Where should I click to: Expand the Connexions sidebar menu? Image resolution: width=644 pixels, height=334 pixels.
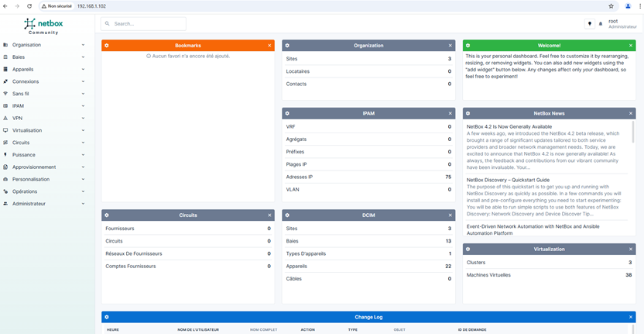(x=43, y=81)
